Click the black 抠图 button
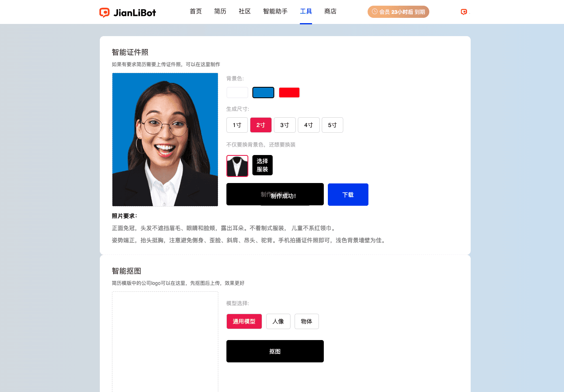564x392 pixels. tap(275, 351)
